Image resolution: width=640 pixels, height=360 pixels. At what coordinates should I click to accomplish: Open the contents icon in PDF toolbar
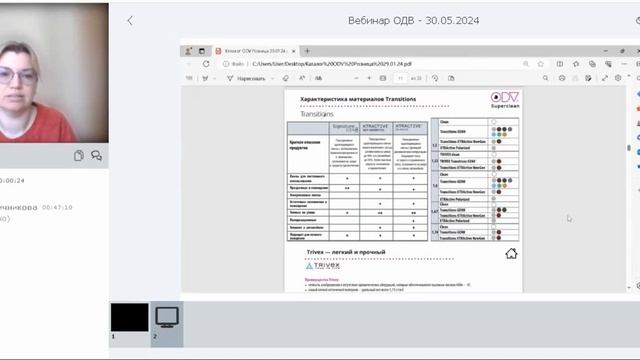(x=189, y=78)
